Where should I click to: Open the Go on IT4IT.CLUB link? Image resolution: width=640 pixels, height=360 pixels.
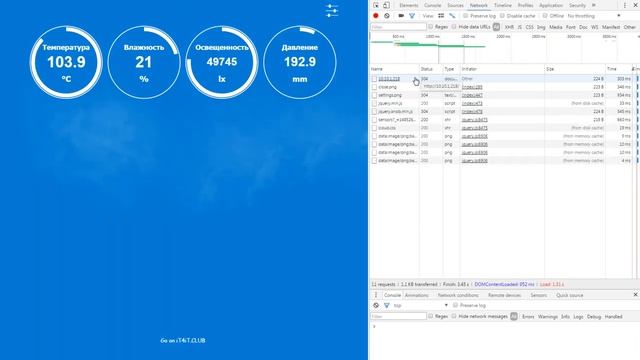tap(183, 340)
